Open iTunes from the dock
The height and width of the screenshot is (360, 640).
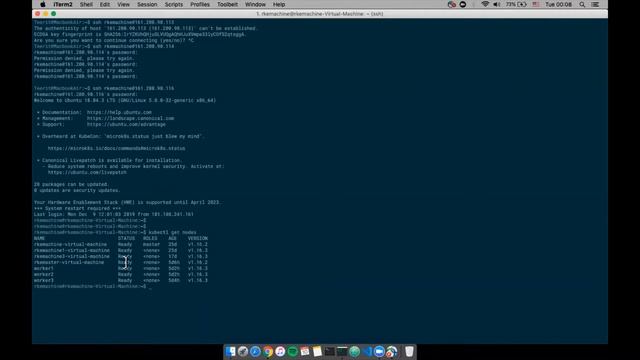pos(280,351)
